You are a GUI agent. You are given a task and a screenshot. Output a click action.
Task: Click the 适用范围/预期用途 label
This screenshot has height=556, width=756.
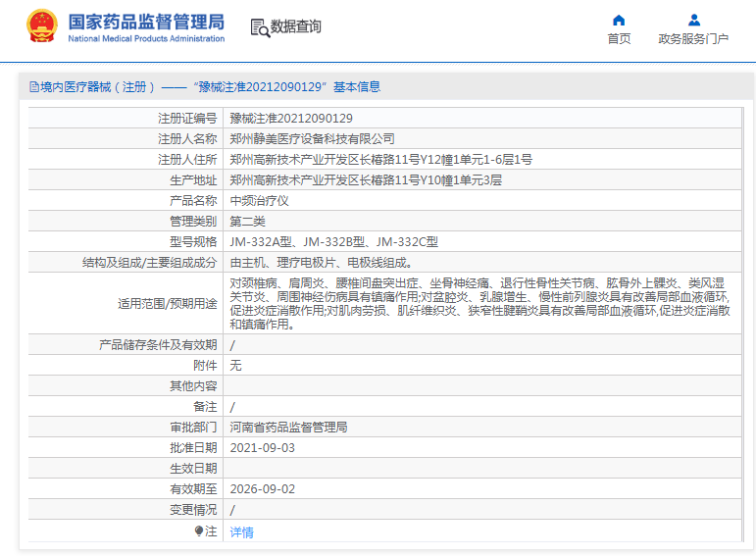(x=168, y=304)
